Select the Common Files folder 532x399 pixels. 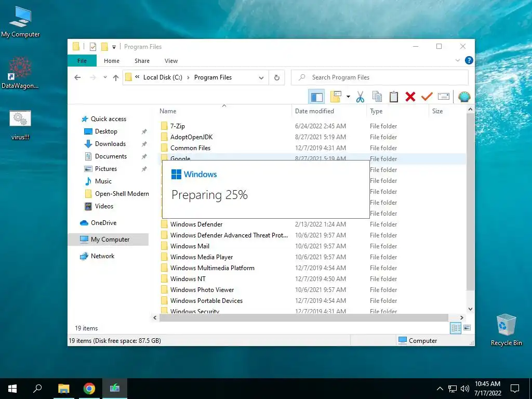tap(190, 148)
